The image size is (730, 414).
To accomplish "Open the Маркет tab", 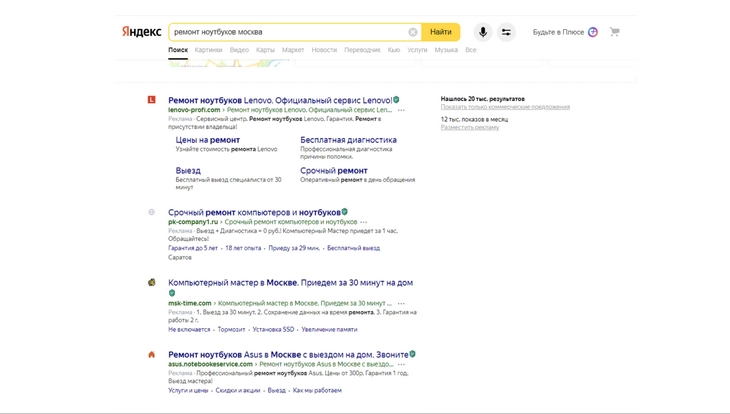I will point(293,50).
